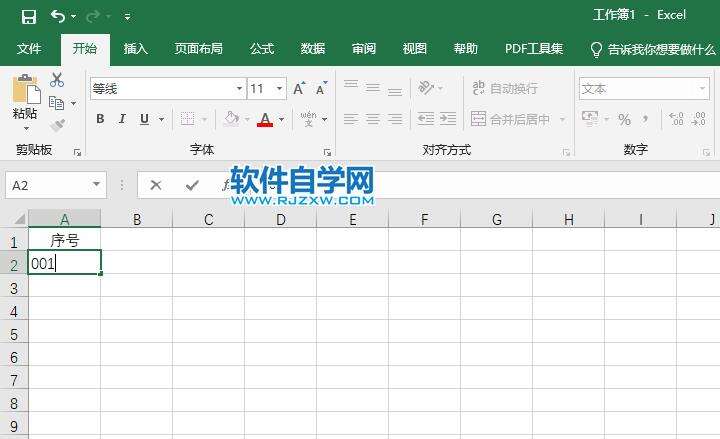Switch to the 插入 tab
Image resolution: width=720 pixels, height=439 pixels.
(x=135, y=49)
